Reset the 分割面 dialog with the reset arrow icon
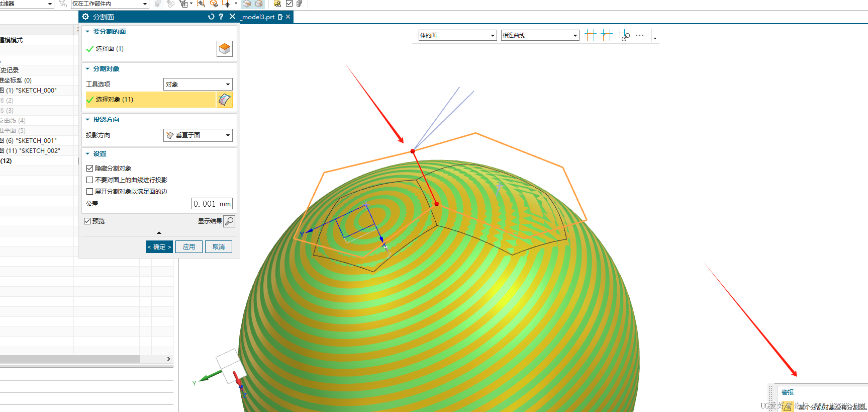The width and height of the screenshot is (868, 412). click(x=211, y=17)
